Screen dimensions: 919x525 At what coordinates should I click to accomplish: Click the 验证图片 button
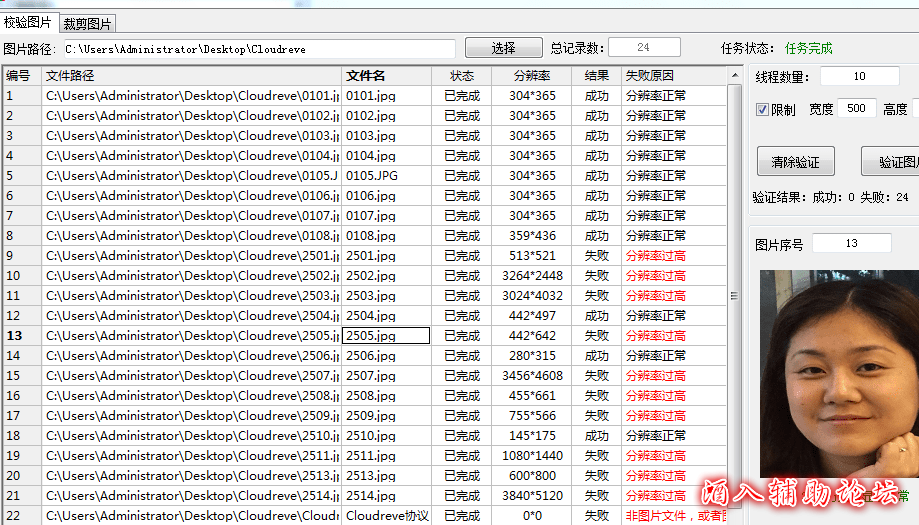[x=890, y=162]
